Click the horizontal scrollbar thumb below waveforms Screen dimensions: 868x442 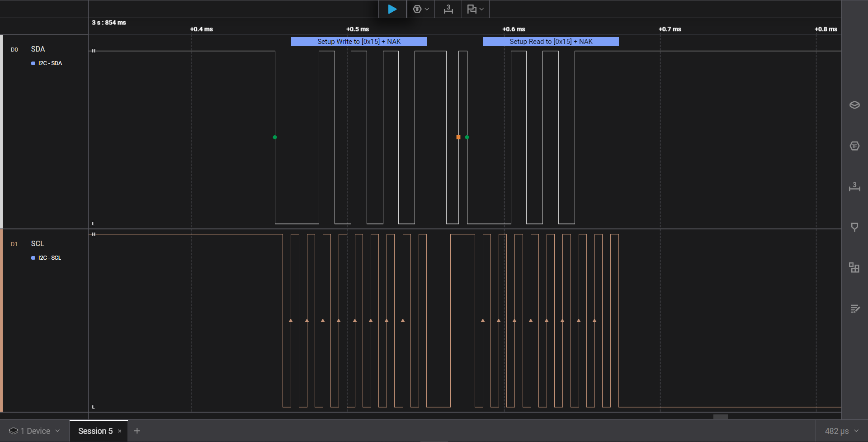tap(720, 417)
